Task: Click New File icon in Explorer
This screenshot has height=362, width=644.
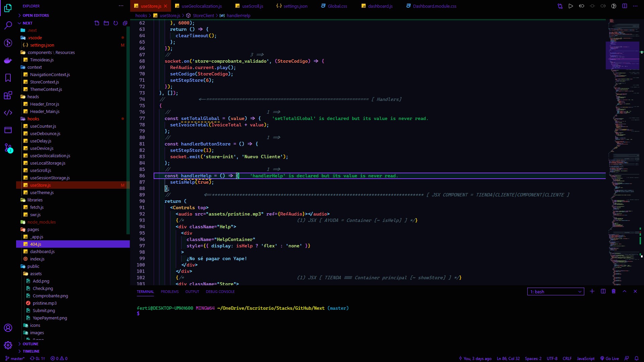Action: [x=97, y=23]
